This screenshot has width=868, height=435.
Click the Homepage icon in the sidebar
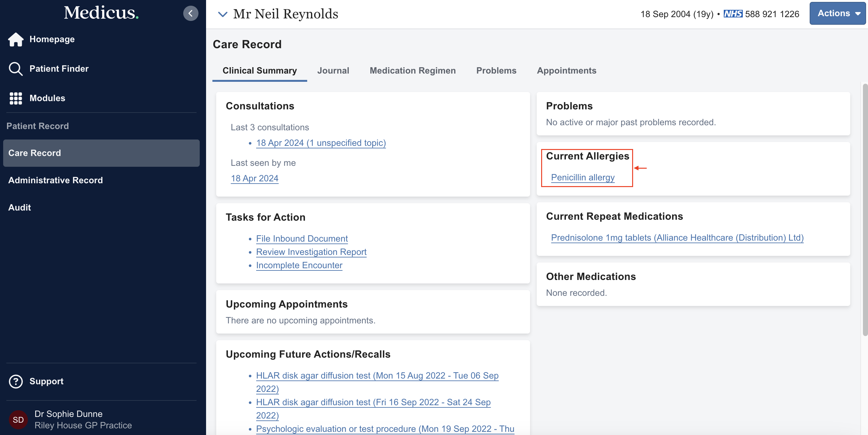(16, 39)
